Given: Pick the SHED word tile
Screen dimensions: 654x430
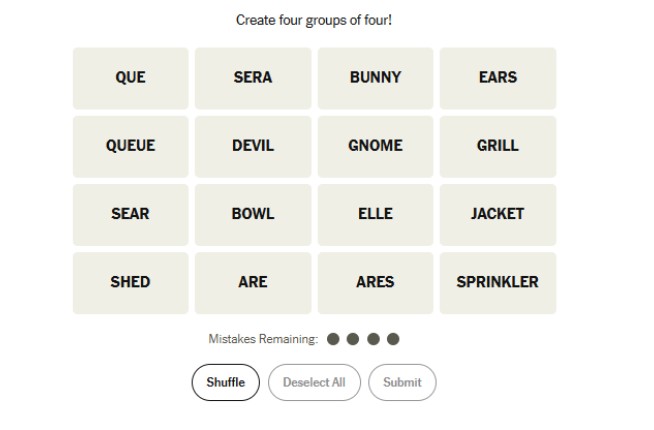Looking at the screenshot, I should (x=130, y=282).
